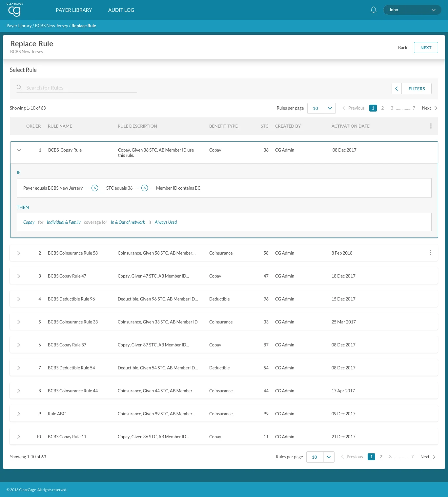Expand the BCBS Coinsurance Rule 33 row
Screen dimensions: 448x497
tap(19, 322)
